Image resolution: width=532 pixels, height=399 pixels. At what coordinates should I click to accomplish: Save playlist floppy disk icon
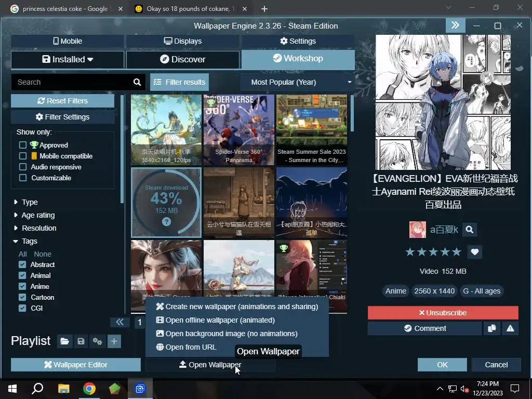click(x=81, y=341)
